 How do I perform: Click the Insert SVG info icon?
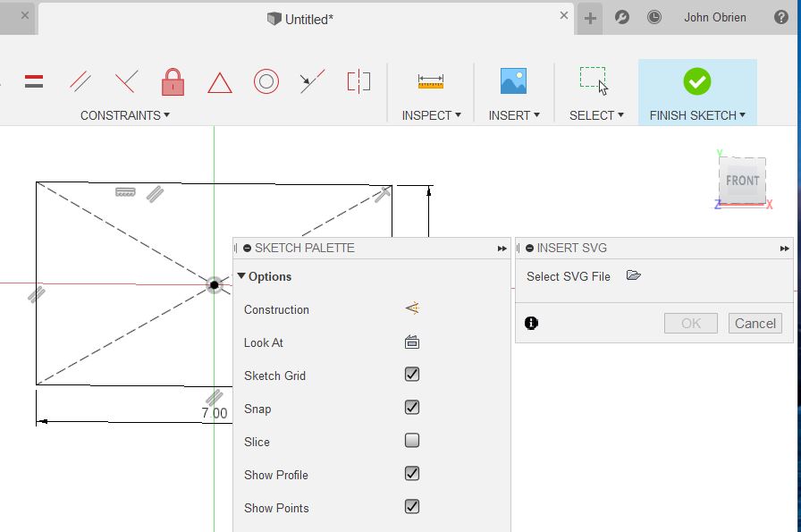[531, 323]
